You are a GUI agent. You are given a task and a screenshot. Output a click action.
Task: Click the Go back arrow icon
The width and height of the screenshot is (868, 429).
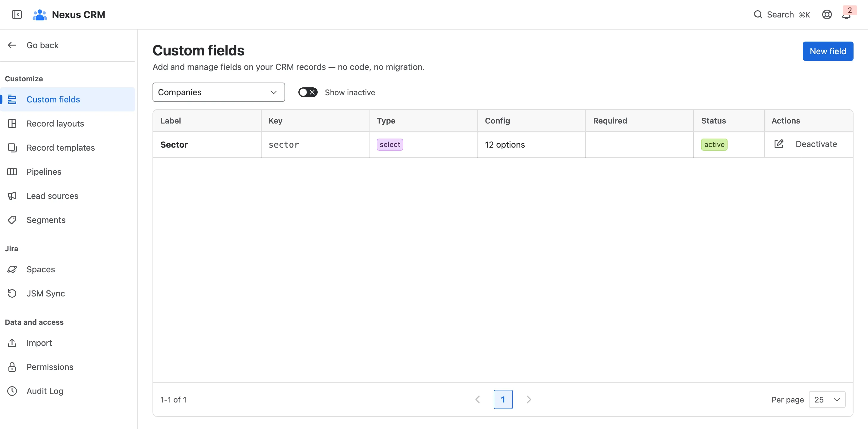pos(12,45)
